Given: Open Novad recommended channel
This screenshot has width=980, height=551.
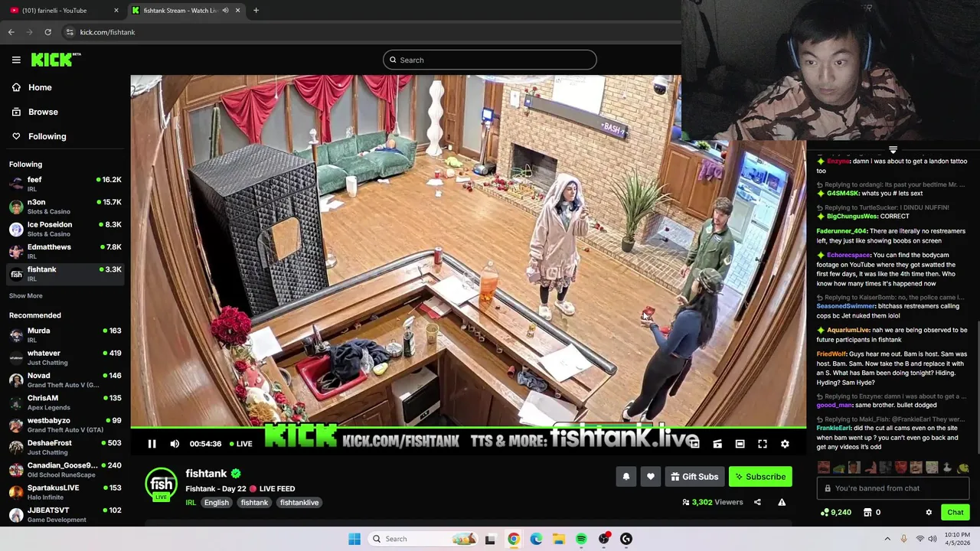Looking at the screenshot, I should (x=65, y=380).
